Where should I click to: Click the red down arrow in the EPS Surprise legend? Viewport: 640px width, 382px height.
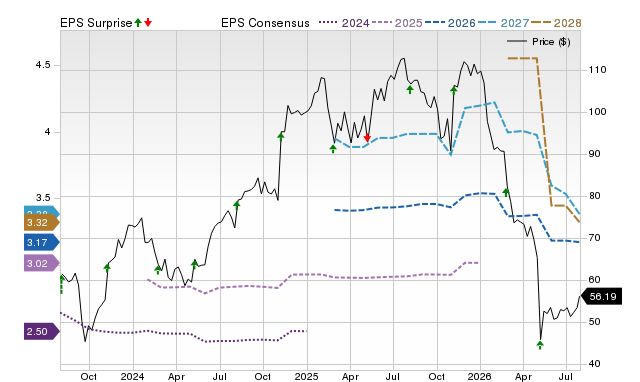pyautogui.click(x=148, y=23)
